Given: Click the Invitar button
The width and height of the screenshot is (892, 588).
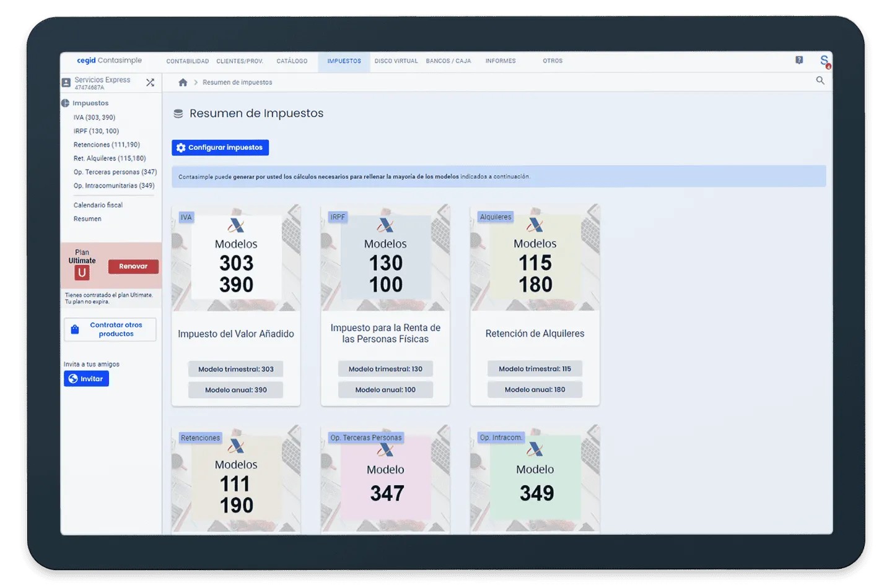Looking at the screenshot, I should click(x=86, y=379).
